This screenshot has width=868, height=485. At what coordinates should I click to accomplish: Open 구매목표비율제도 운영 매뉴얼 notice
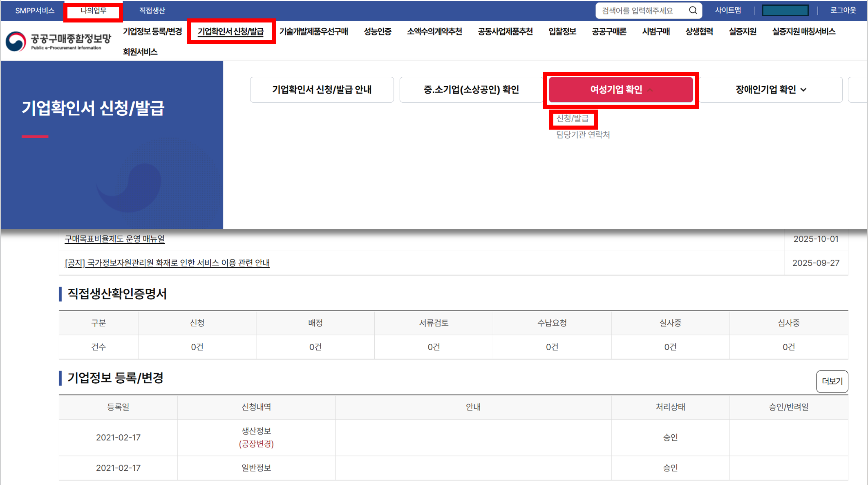click(115, 239)
